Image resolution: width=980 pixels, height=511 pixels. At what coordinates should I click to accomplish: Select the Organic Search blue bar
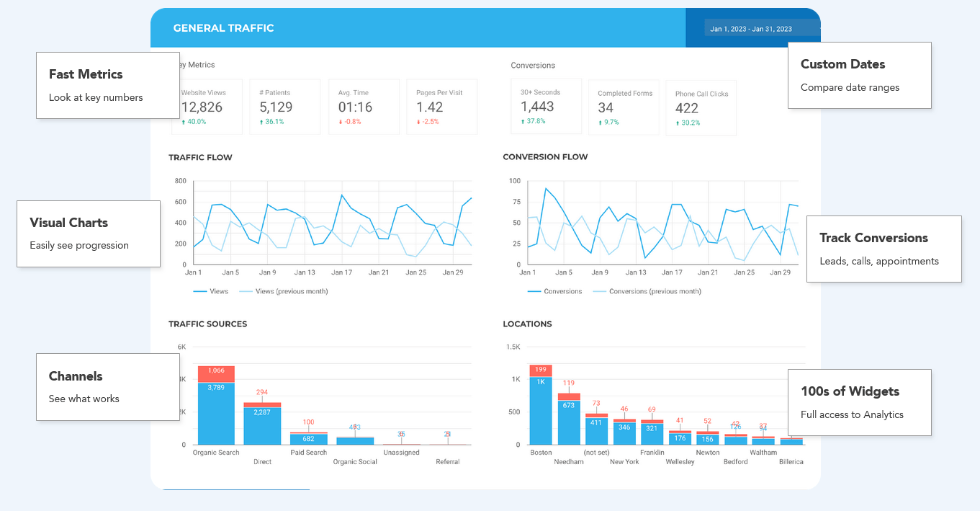point(216,414)
